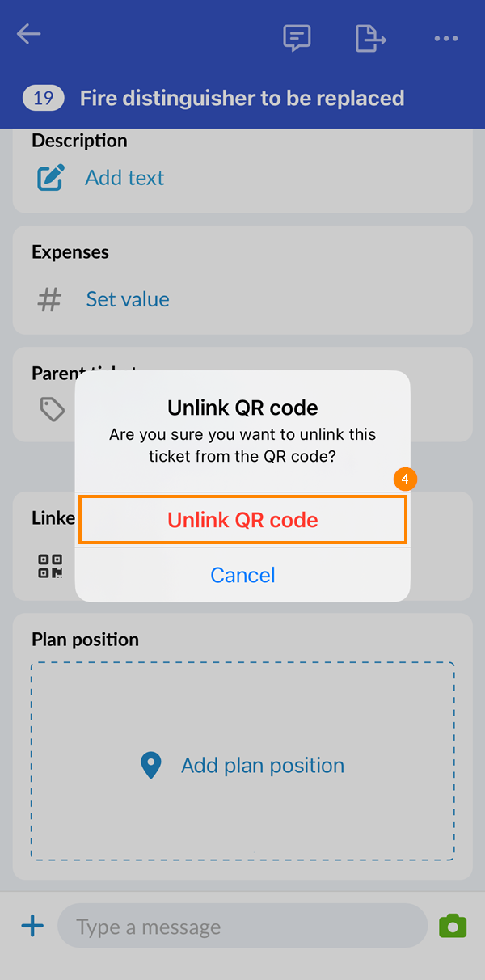Navigate back using the arrow icon
The width and height of the screenshot is (485, 980).
tap(29, 34)
